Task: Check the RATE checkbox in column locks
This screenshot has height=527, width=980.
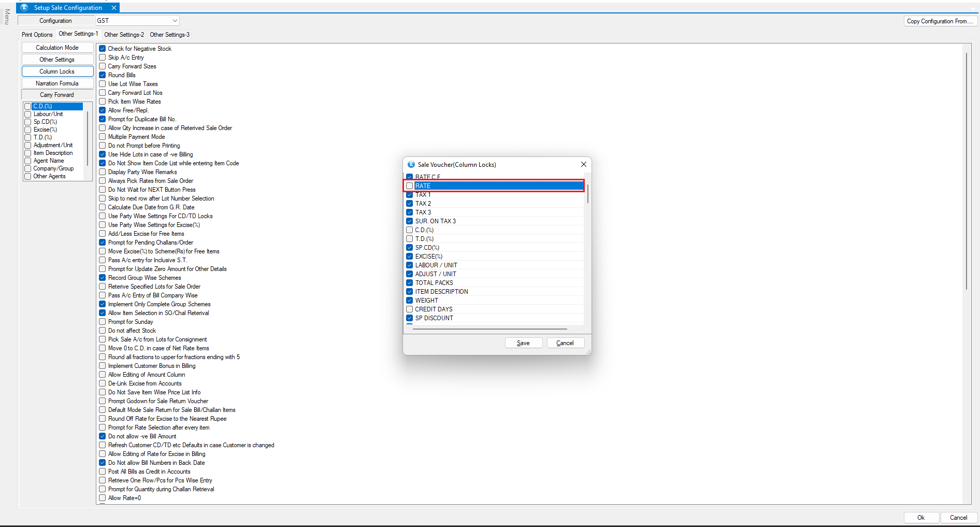Action: click(x=410, y=186)
